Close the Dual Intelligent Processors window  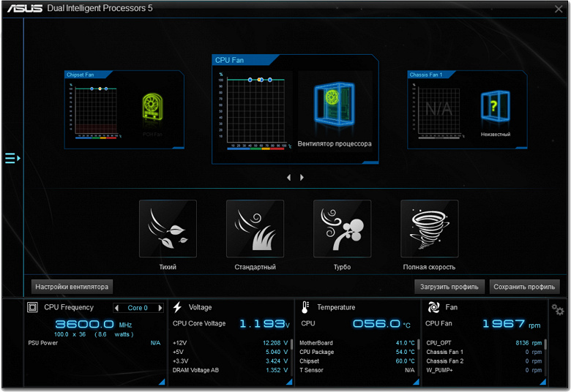559,9
